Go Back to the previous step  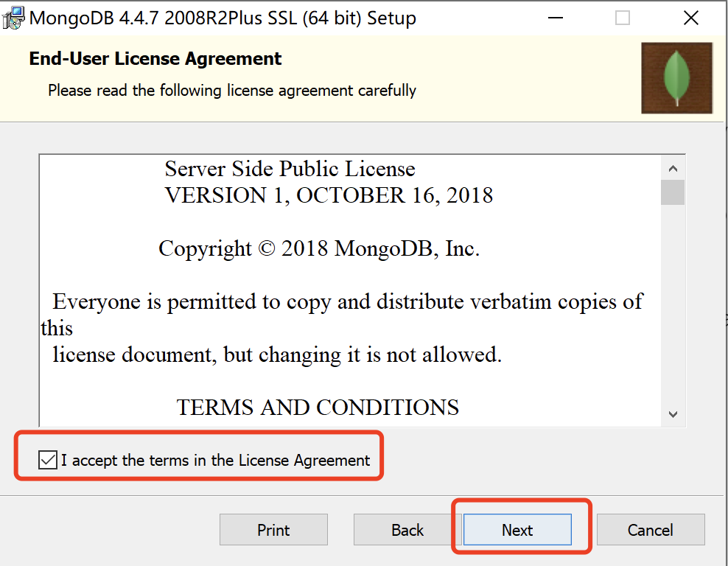tap(407, 529)
